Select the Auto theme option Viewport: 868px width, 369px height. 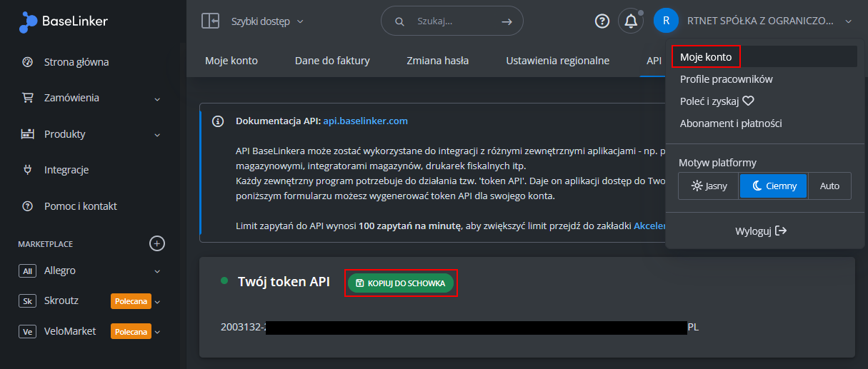pos(829,186)
